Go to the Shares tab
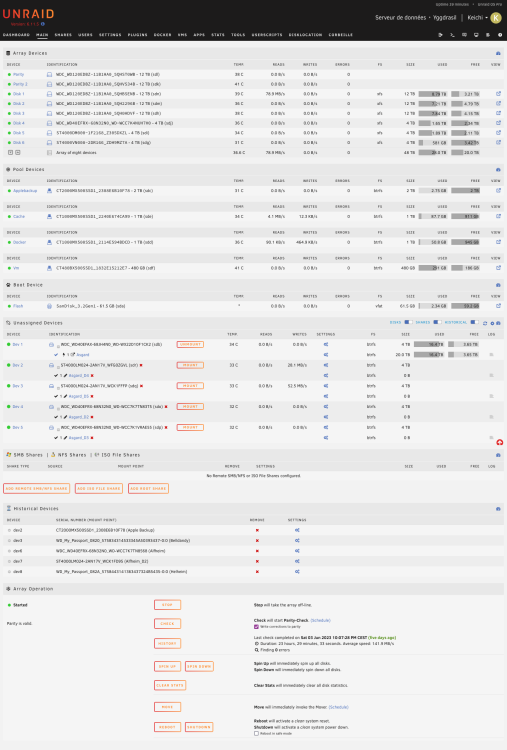 point(63,35)
